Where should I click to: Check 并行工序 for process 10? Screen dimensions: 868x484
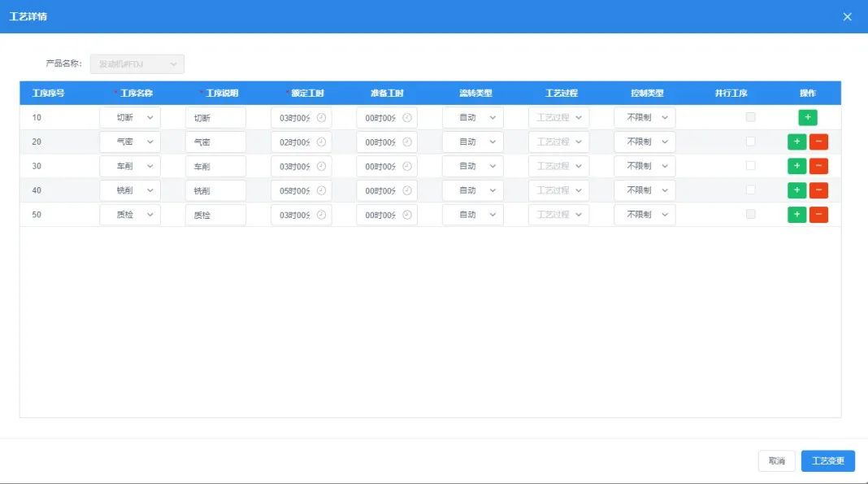coord(751,117)
